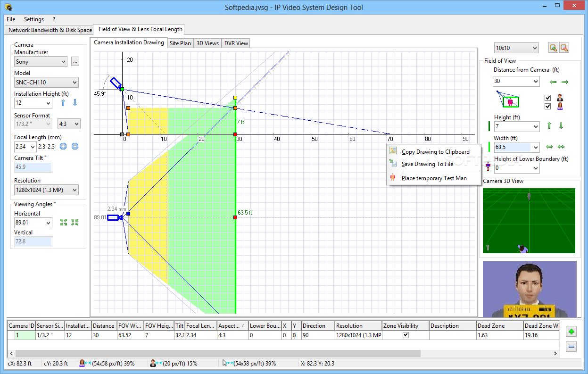Increase camera distance with right arrow
588x374 pixels.
coord(565,82)
